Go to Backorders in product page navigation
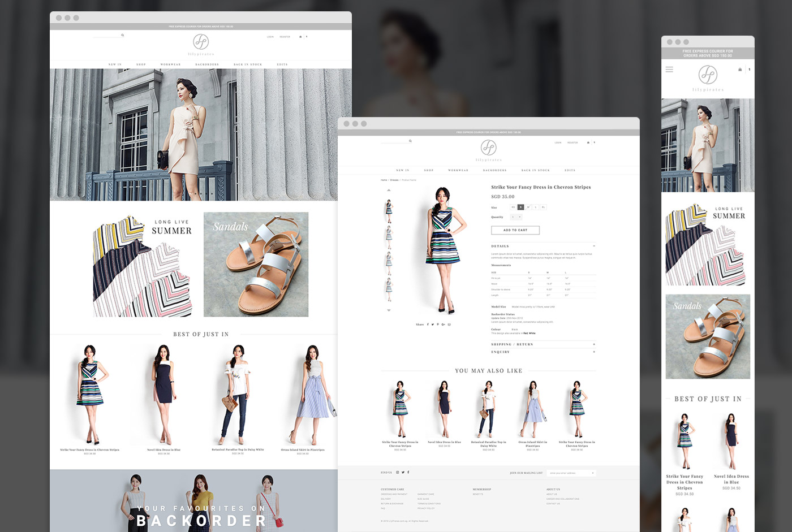The height and width of the screenshot is (532, 792). pyautogui.click(x=494, y=170)
